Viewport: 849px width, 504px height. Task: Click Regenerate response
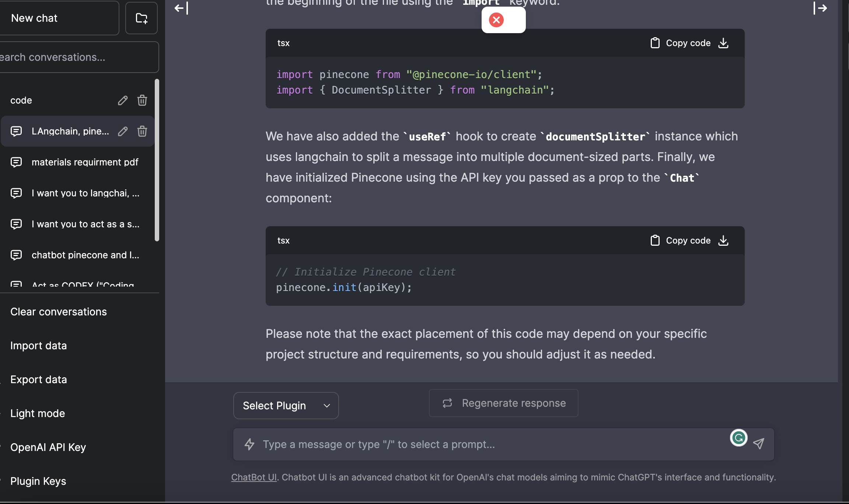coord(503,403)
